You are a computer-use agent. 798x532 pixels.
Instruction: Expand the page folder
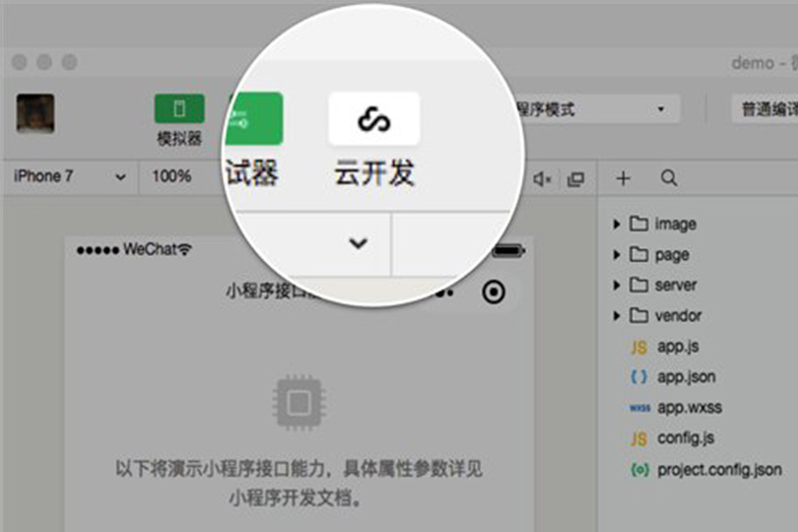click(x=617, y=254)
